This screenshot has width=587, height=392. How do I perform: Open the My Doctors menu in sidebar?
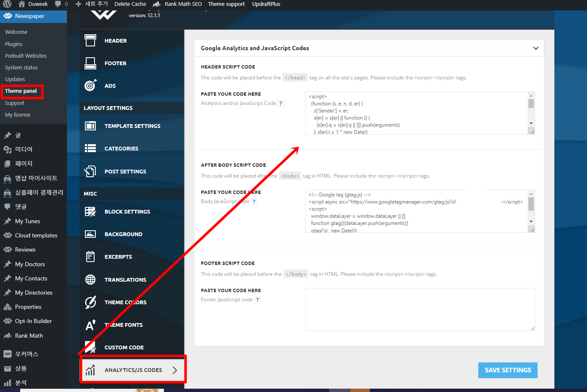[33, 264]
